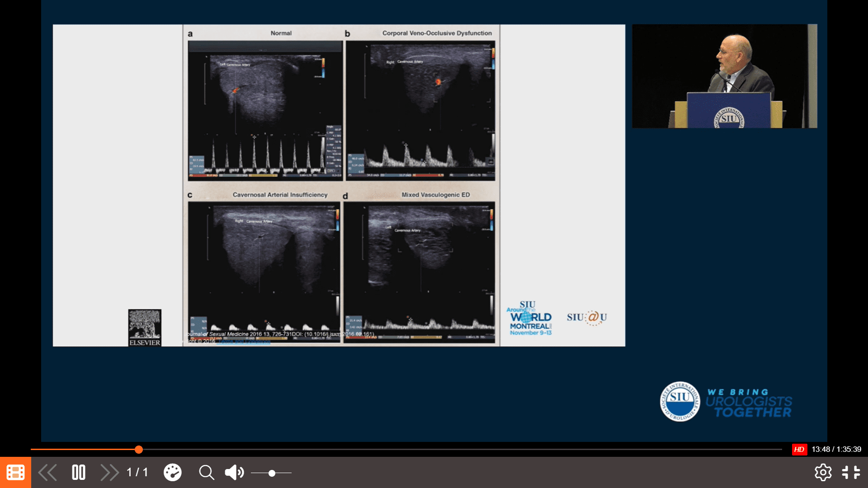
Task: Go to the previous slide chevrons
Action: [x=47, y=473]
